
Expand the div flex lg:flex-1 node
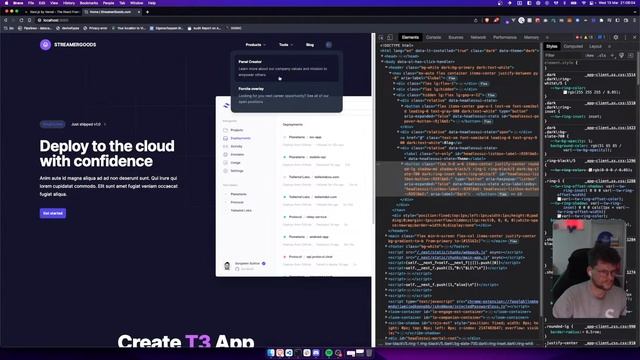394,84
